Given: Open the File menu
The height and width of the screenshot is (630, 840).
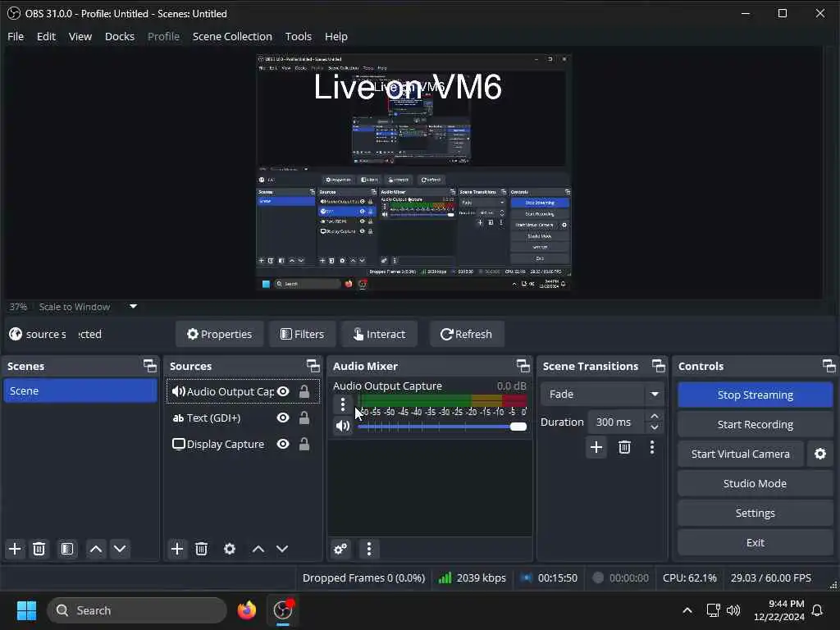Looking at the screenshot, I should click(16, 36).
